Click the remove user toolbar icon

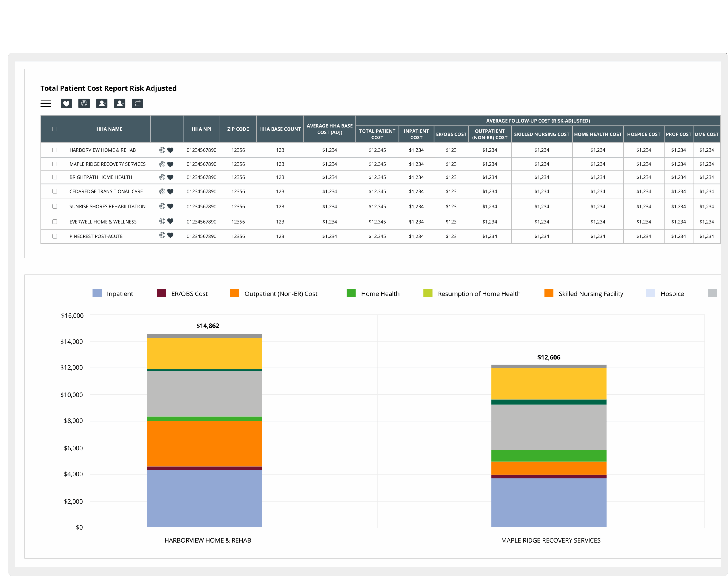[119, 103]
